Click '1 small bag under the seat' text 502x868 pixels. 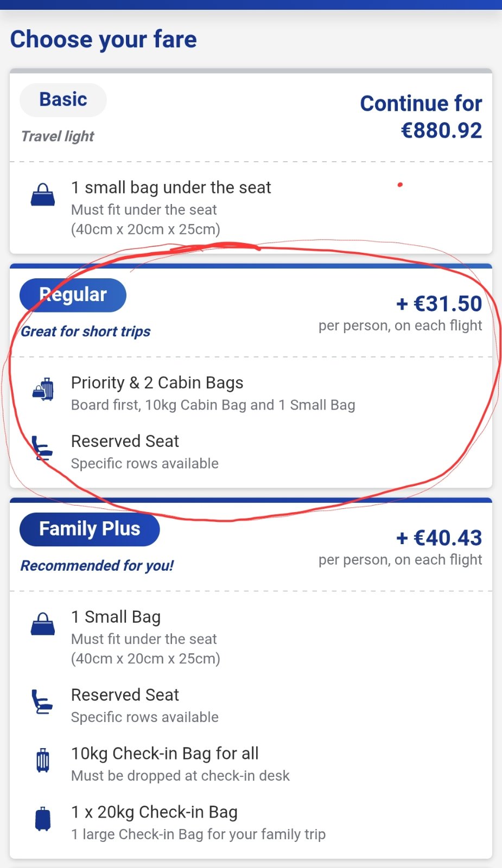(171, 188)
